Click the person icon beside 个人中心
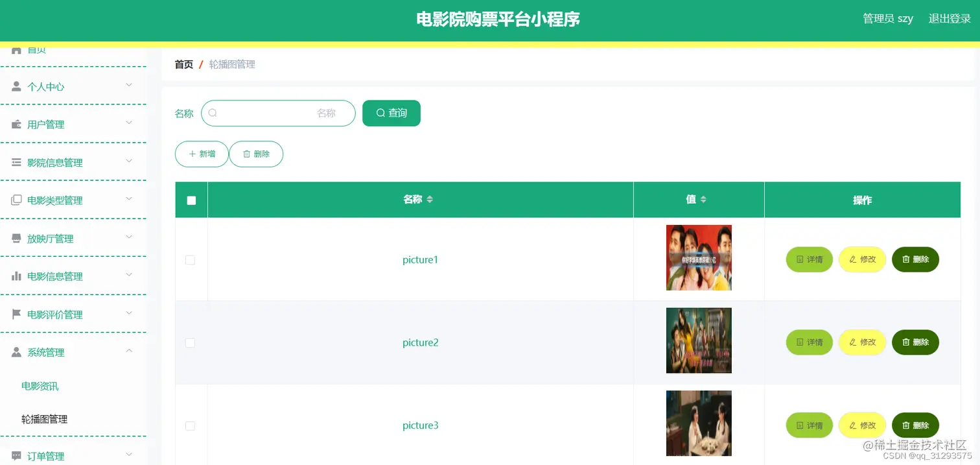 click(x=16, y=86)
